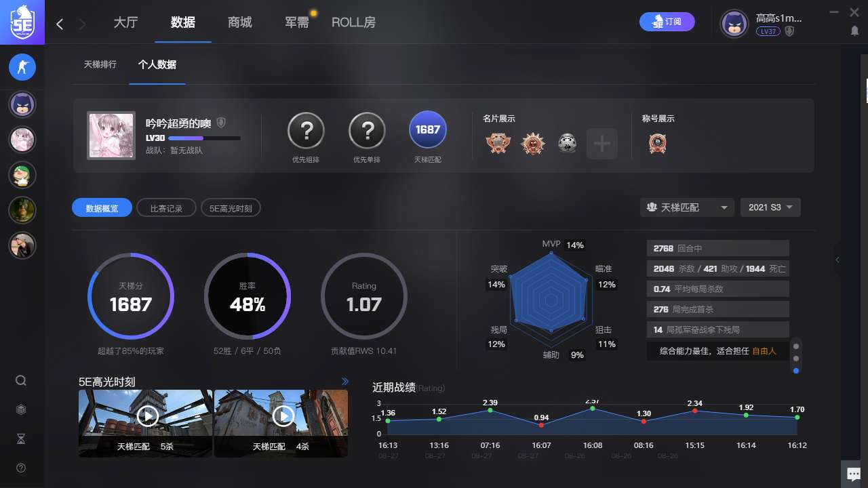The image size is (868, 488).
Task: Click the 1687 天梯匹配 rank badge
Action: coord(428,129)
